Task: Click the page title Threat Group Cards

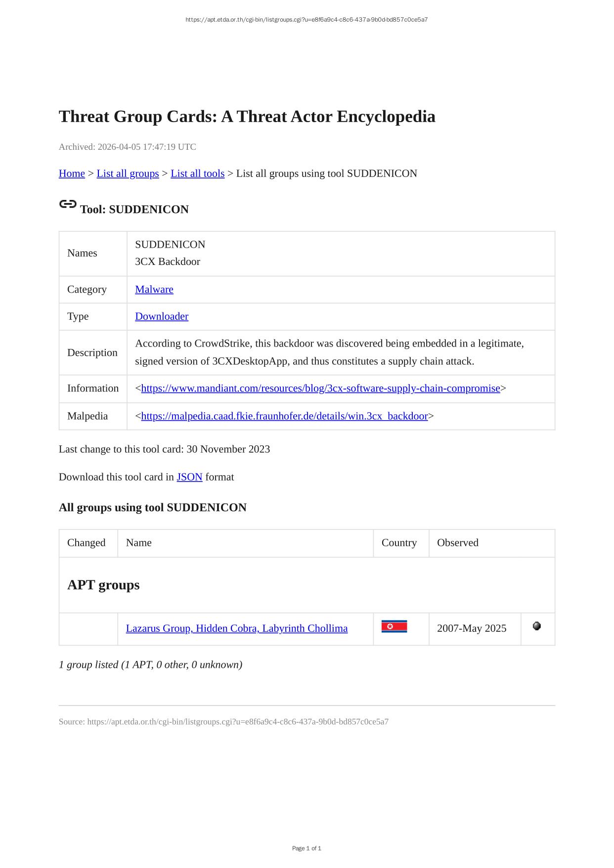Action: pyautogui.click(x=247, y=117)
